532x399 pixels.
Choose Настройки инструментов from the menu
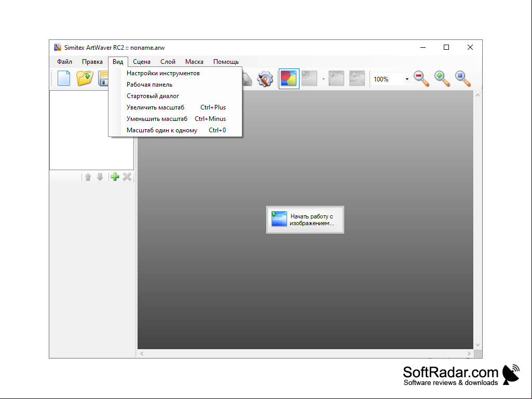(175, 73)
